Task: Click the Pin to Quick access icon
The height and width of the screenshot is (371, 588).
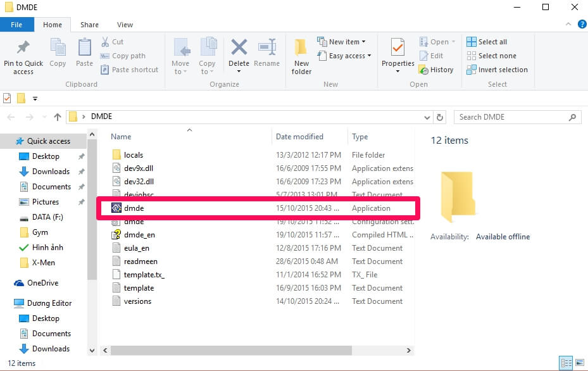Action: (x=23, y=47)
